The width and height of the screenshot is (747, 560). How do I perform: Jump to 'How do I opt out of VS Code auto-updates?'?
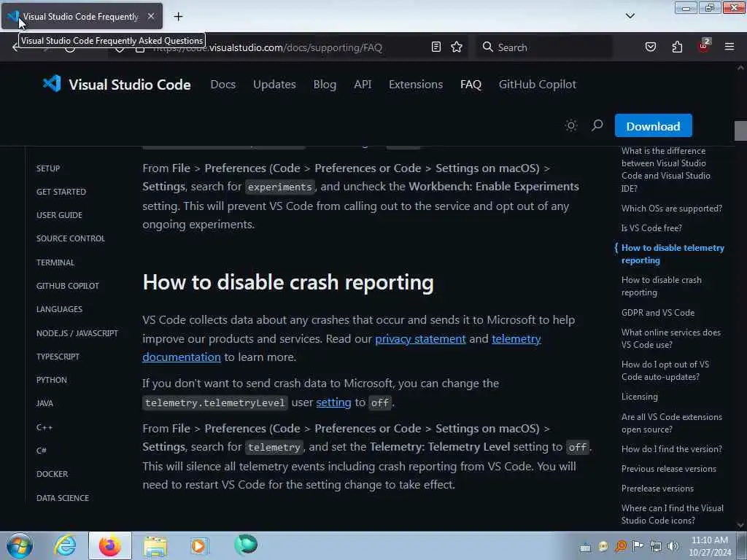(x=665, y=370)
